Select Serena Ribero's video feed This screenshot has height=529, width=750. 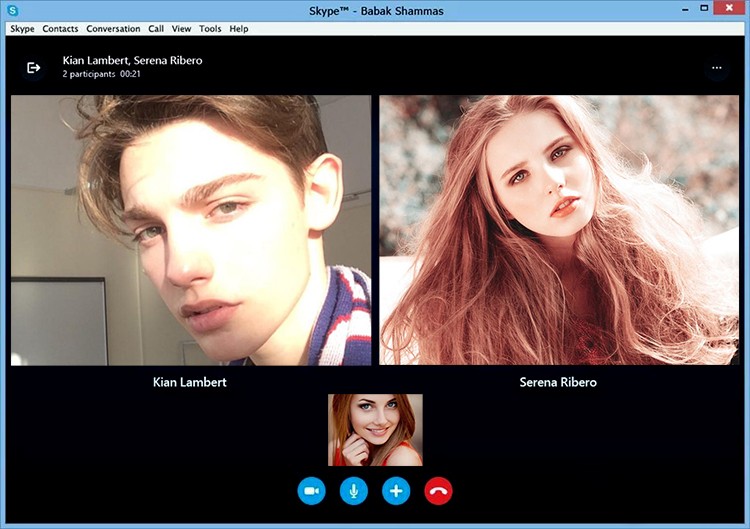click(559, 230)
